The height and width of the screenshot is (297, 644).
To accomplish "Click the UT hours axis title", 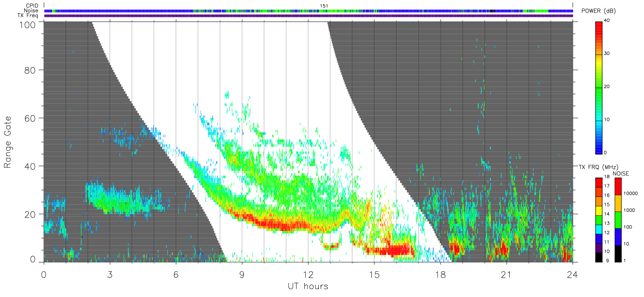I will (308, 286).
